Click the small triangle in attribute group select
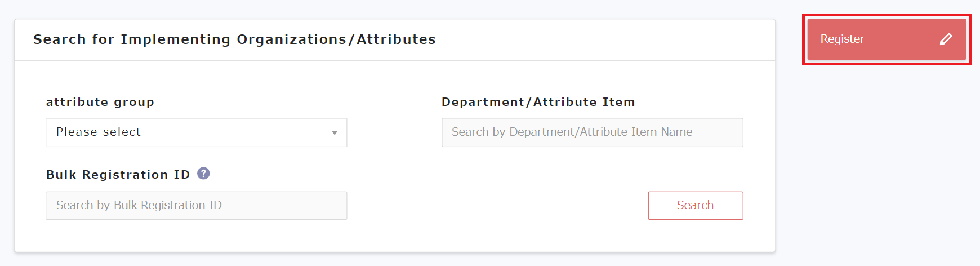Image resolution: width=980 pixels, height=266 pixels. tap(335, 133)
